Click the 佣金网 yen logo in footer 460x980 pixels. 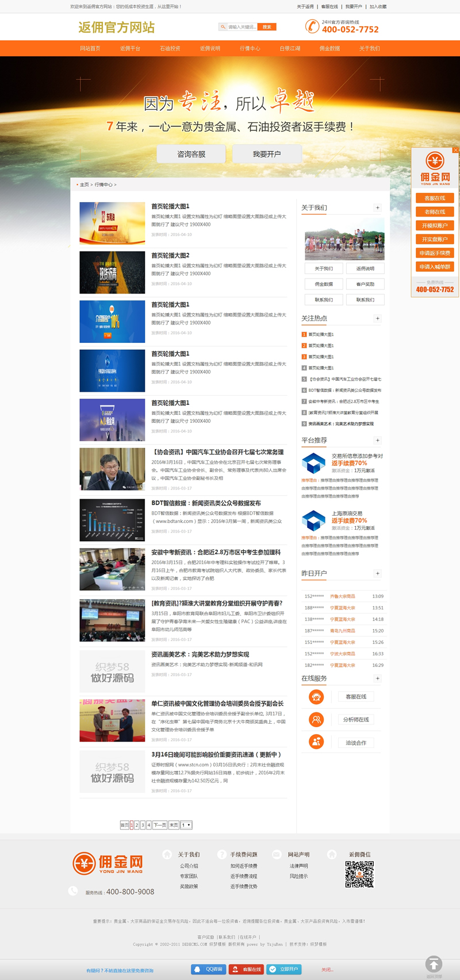pyautogui.click(x=84, y=863)
